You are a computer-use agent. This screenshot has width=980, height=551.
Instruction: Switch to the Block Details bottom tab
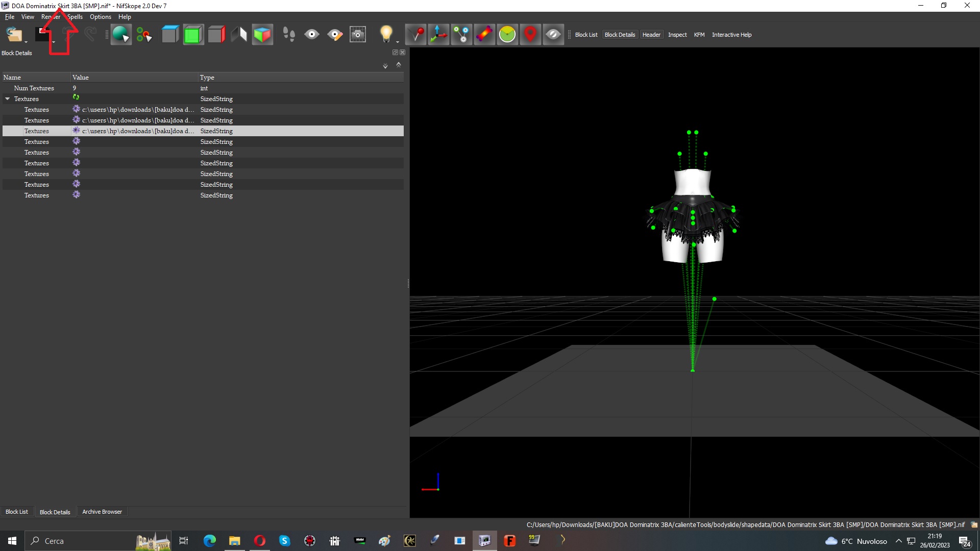pos(55,512)
